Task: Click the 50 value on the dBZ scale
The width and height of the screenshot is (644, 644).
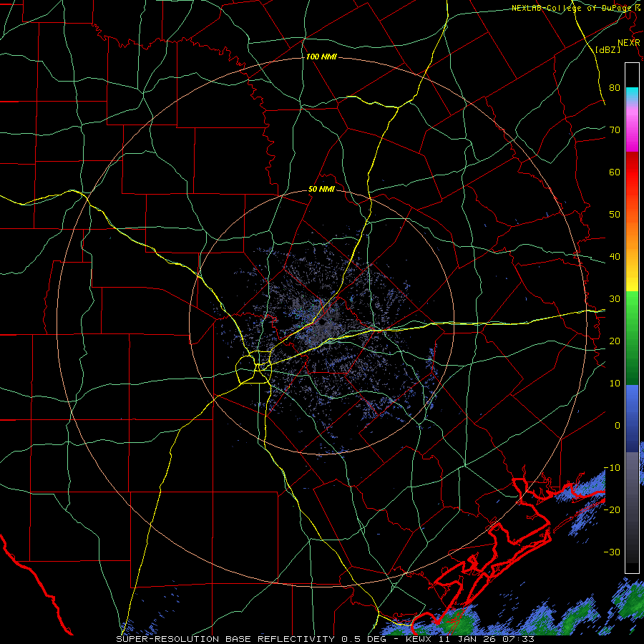Action: [615, 215]
